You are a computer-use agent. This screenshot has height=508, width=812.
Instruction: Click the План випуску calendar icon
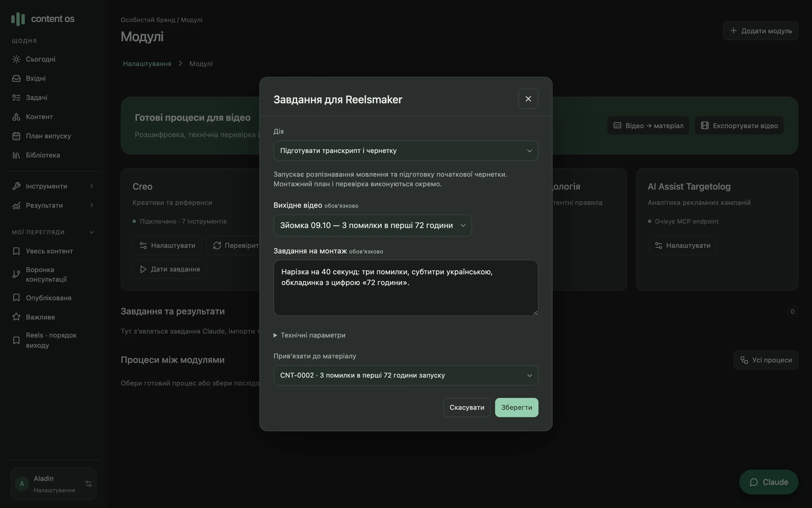(x=16, y=136)
